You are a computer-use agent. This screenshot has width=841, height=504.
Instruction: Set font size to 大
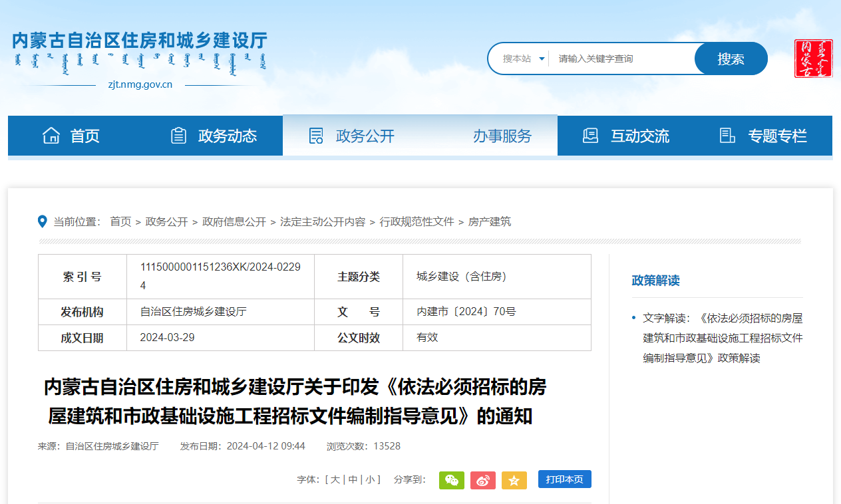tap(335, 480)
